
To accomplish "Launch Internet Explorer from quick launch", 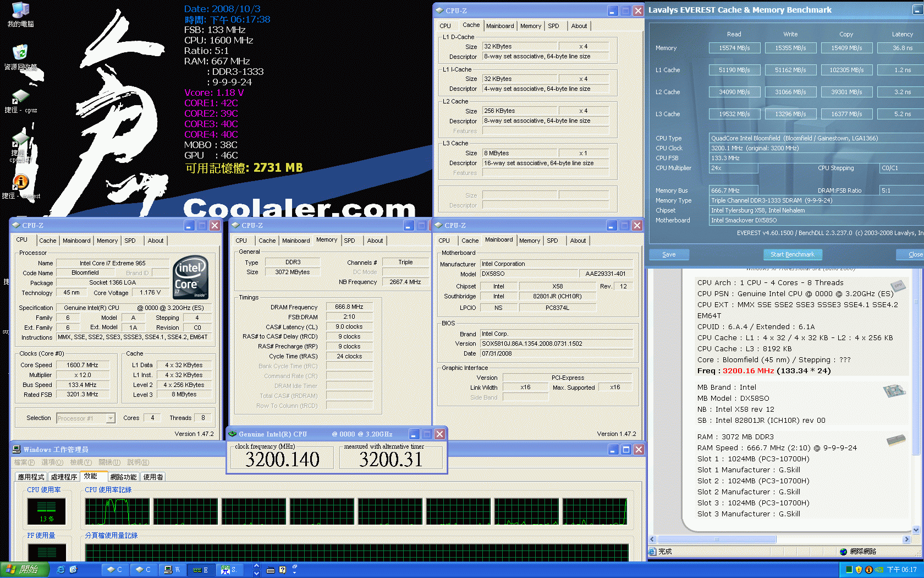I will tap(61, 570).
